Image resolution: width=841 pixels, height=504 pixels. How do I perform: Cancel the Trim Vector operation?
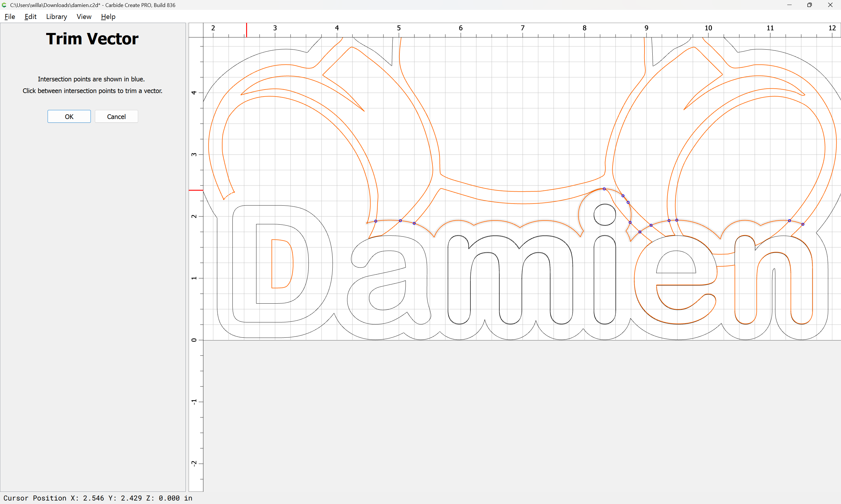[116, 116]
